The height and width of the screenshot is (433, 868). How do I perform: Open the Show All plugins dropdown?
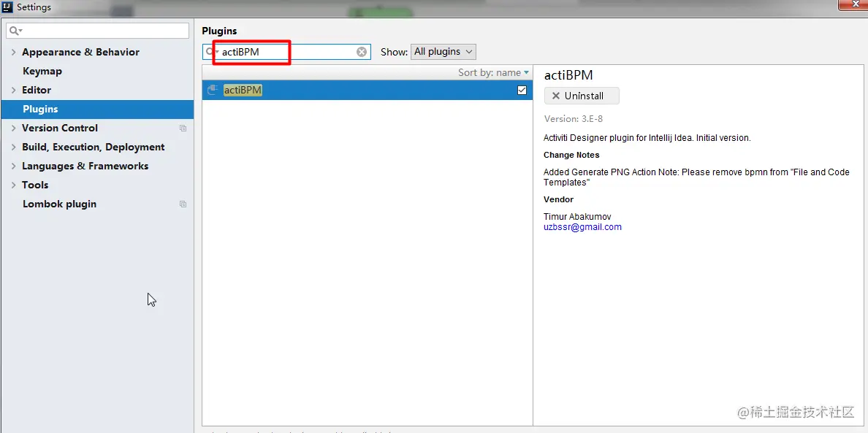pyautogui.click(x=443, y=52)
